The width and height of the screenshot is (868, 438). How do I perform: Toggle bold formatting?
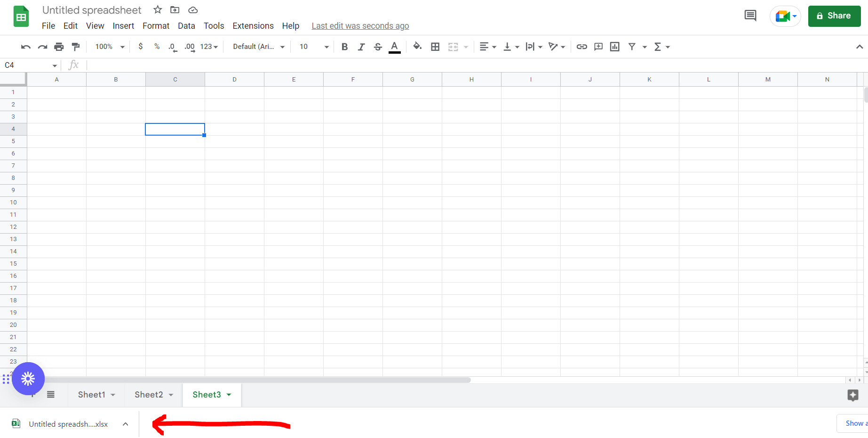344,47
